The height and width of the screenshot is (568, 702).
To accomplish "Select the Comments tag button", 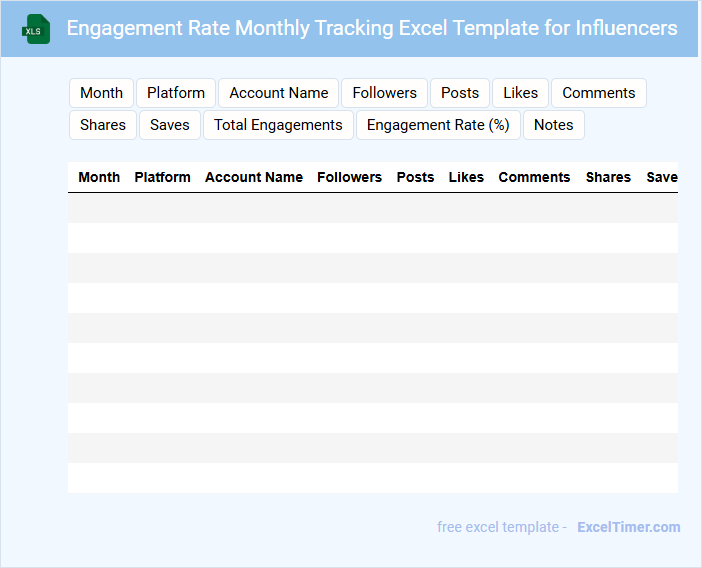I will (598, 93).
